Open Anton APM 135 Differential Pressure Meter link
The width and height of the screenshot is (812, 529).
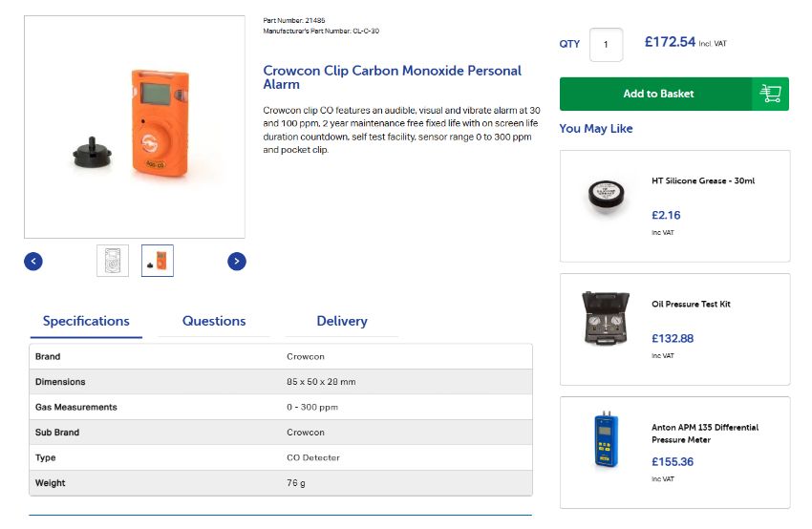705,434
